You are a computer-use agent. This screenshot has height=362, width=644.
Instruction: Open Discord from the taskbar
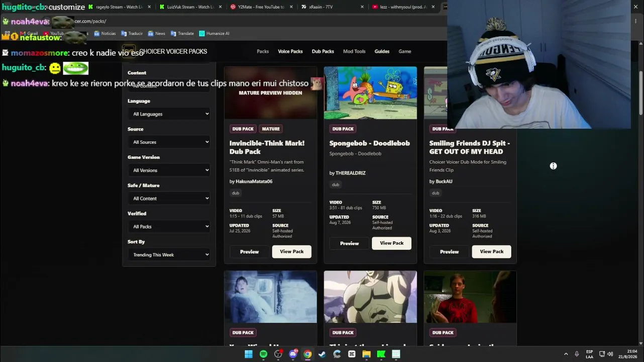tap(293, 354)
